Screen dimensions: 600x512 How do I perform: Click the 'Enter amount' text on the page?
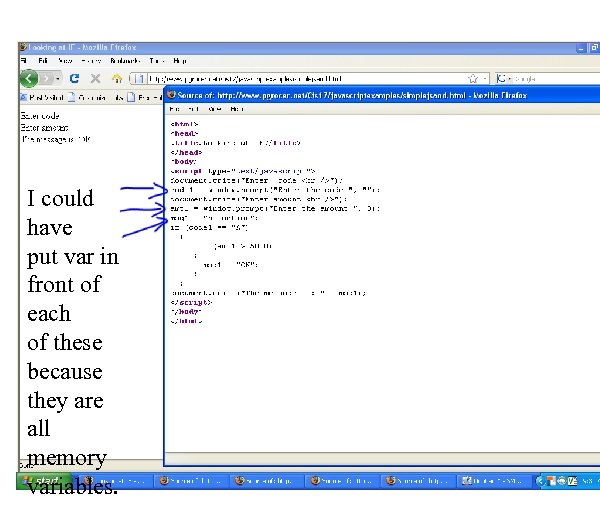pos(45,127)
